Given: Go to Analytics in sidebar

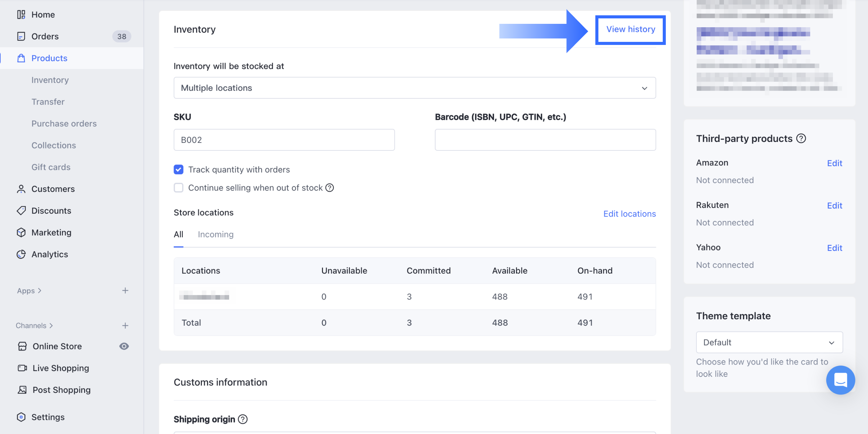Looking at the screenshot, I should (x=49, y=254).
